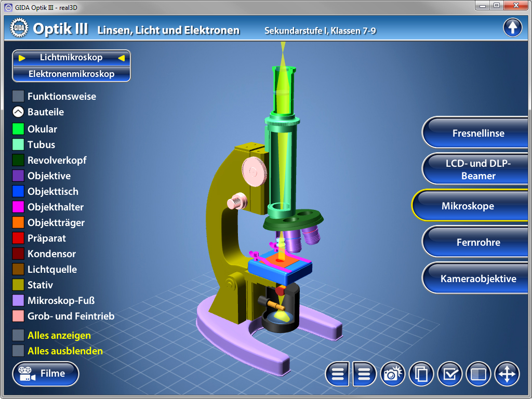Open the checkmark task icon
Screen dimensions: 532x399
pos(449,374)
